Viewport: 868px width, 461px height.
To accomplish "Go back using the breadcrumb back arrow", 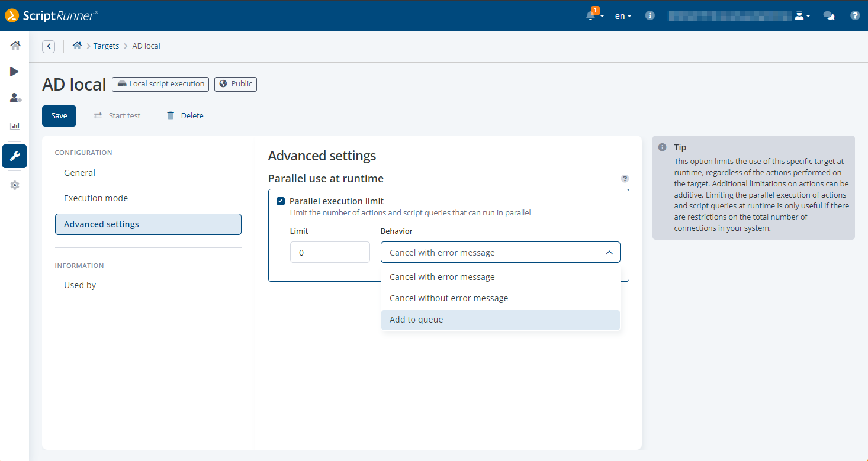I will click(x=49, y=46).
